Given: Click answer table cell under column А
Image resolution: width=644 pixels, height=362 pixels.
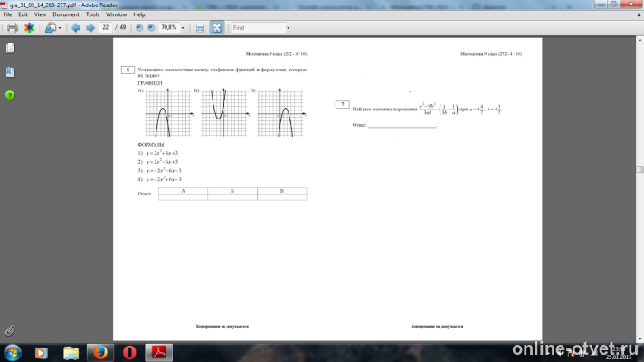Looking at the screenshot, I should [x=184, y=196].
